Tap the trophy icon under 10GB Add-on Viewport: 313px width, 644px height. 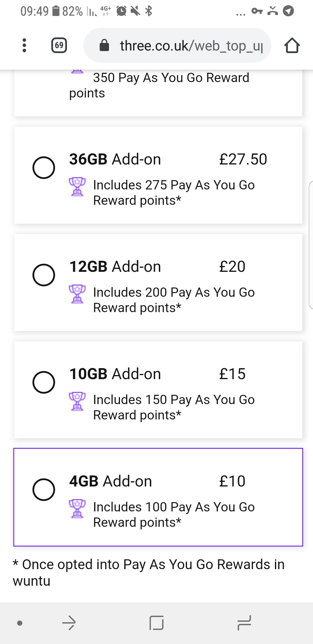(77, 401)
